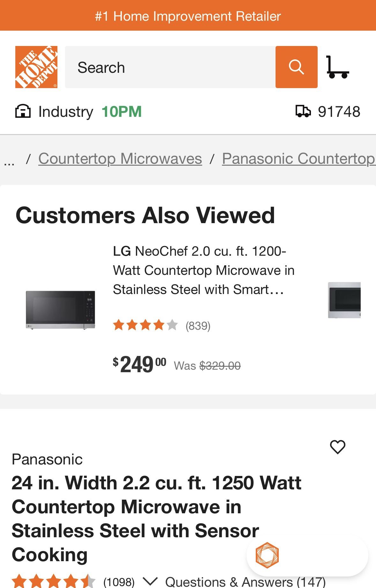Expand the ratings chevron beside (1098)
Screen dimensions: 376x588
150,581
